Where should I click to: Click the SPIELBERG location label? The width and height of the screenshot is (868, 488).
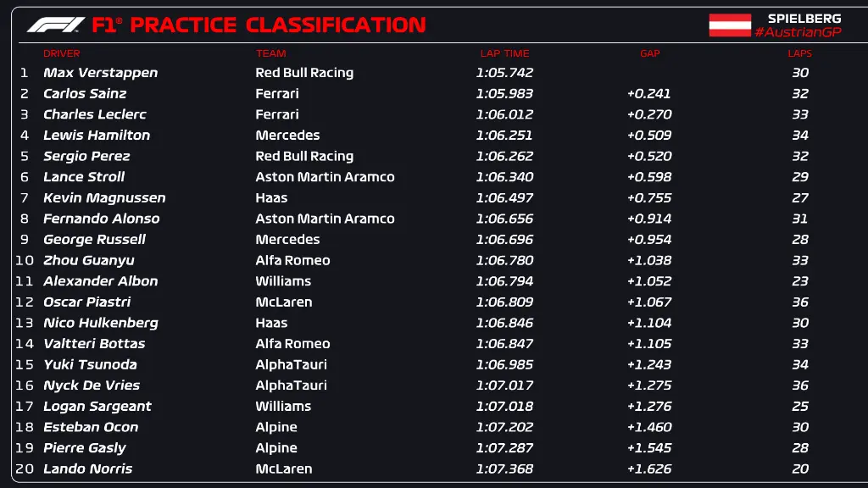pos(804,18)
